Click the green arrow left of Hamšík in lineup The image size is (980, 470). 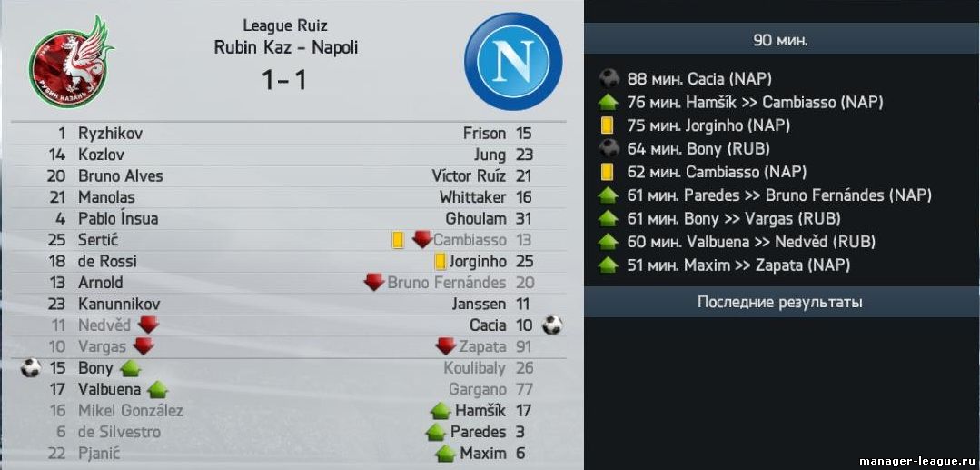click(440, 411)
